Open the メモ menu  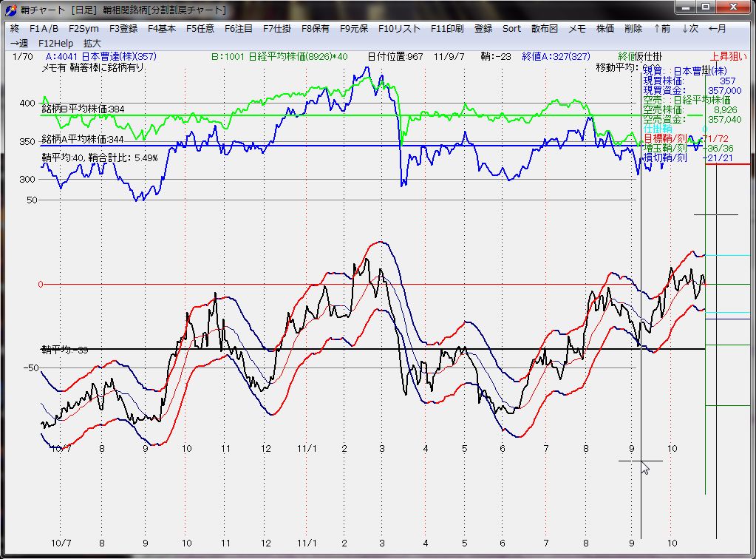577,28
